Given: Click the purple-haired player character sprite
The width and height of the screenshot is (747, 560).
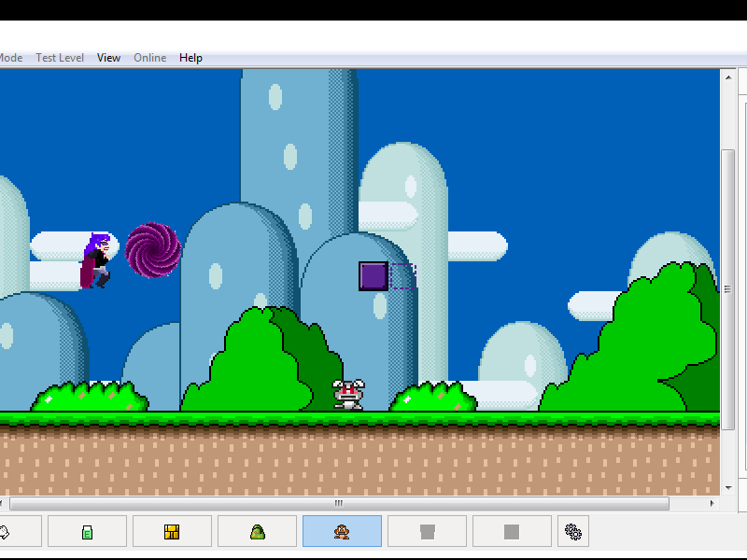Looking at the screenshot, I should point(97,261).
